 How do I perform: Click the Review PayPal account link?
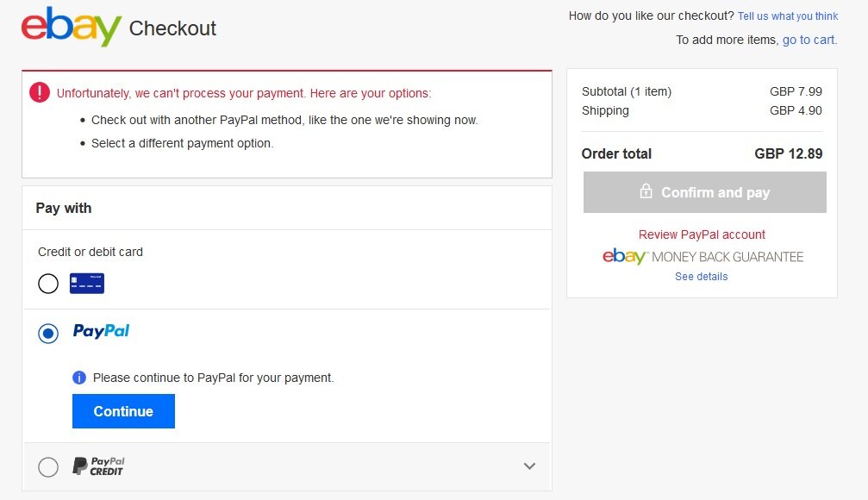(702, 234)
